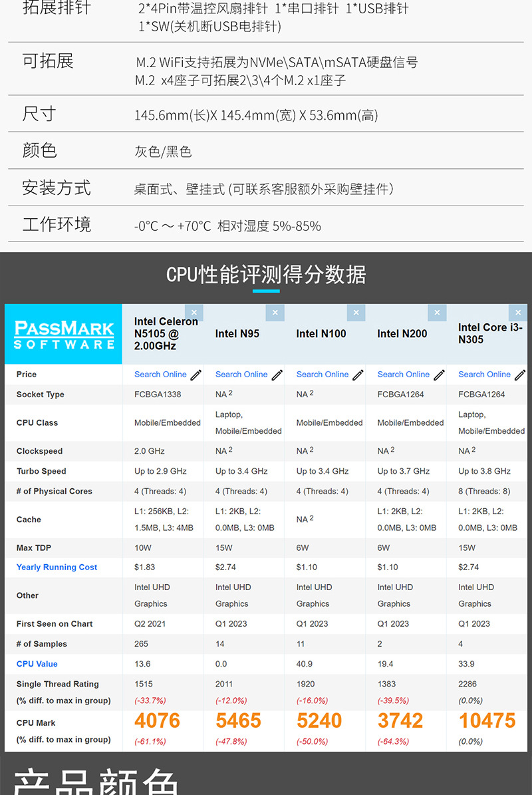
Task: Click CPU Mark score 5240
Action: point(319,720)
